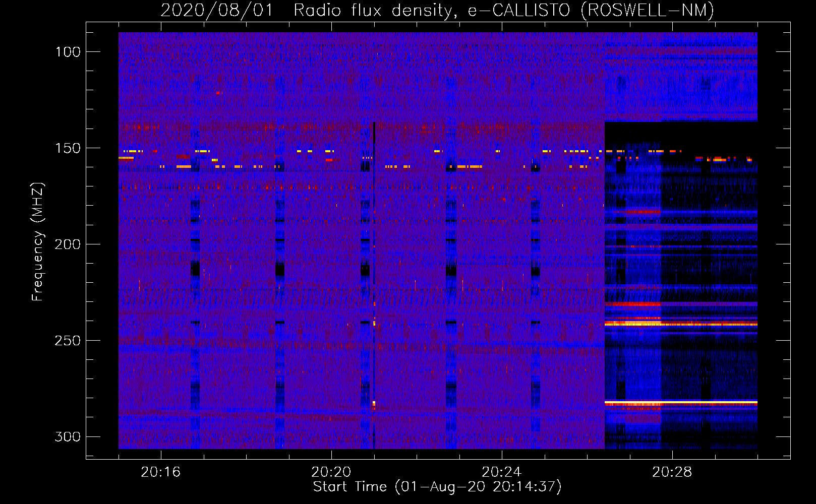Click the 250 frequency tick label
The width and height of the screenshot is (816, 504).
point(68,341)
